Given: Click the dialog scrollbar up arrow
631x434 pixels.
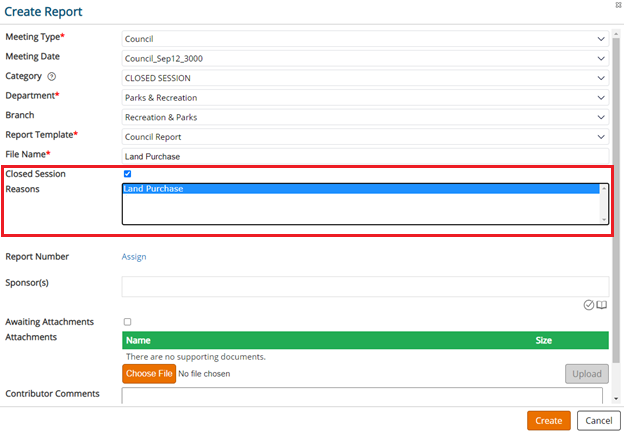Looking at the screenshot, I should pos(616,33).
